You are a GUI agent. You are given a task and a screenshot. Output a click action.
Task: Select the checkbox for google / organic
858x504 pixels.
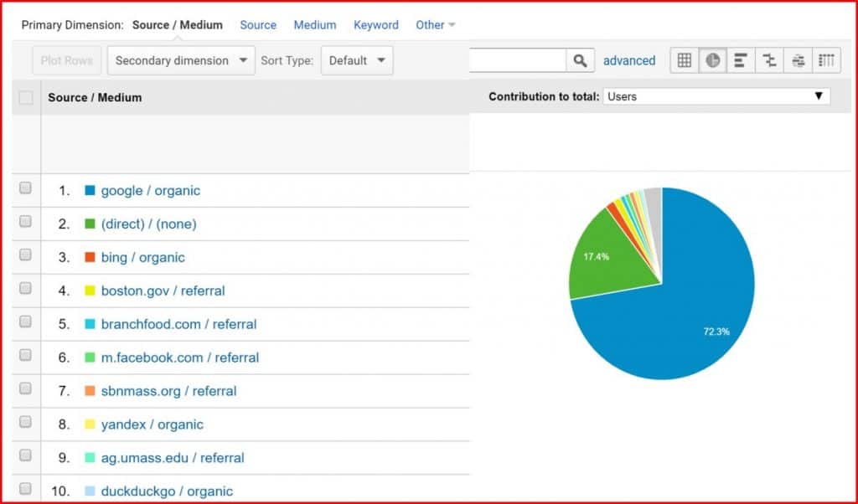[26, 188]
